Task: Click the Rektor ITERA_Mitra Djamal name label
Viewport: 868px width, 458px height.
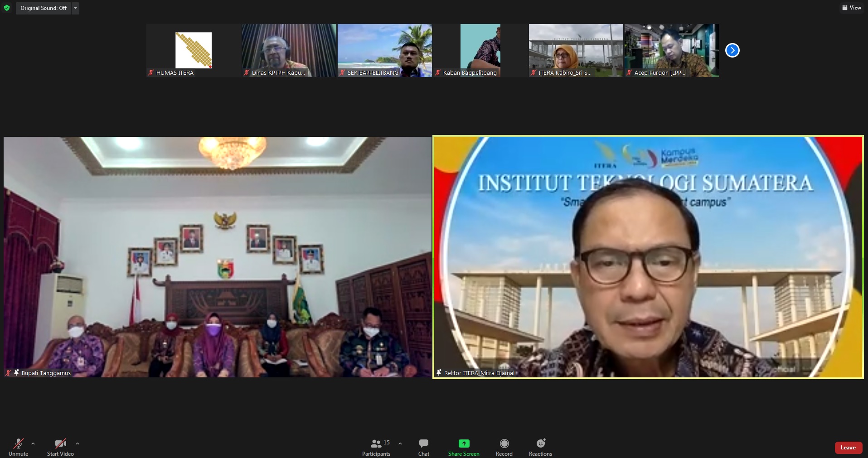Action: click(x=479, y=373)
